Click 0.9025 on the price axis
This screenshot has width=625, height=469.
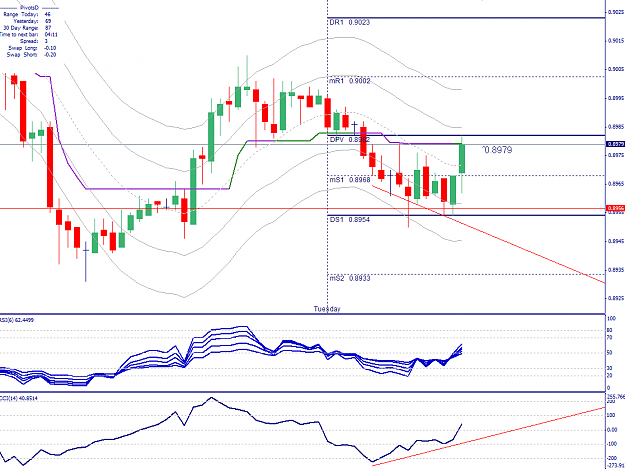click(616, 12)
